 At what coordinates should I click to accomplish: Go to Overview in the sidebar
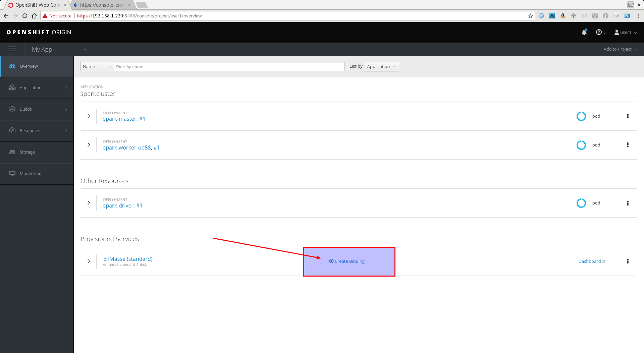point(37,66)
